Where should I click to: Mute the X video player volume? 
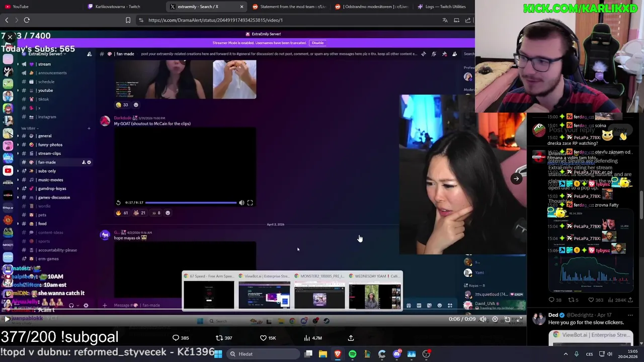point(483,319)
